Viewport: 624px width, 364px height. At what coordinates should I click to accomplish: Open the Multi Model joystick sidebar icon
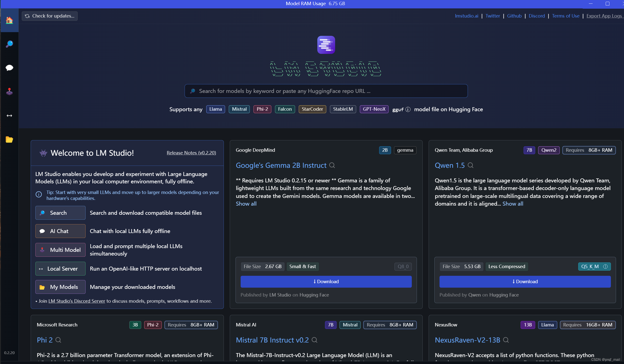click(9, 92)
